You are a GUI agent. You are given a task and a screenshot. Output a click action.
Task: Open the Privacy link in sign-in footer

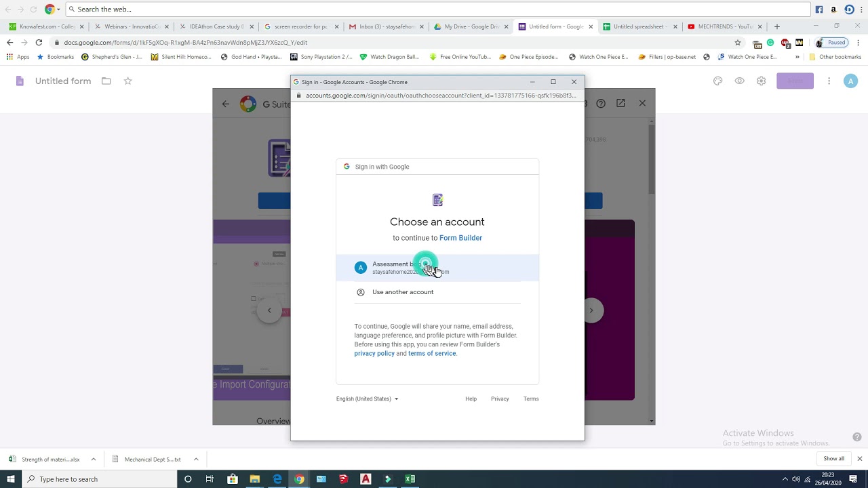click(x=500, y=399)
